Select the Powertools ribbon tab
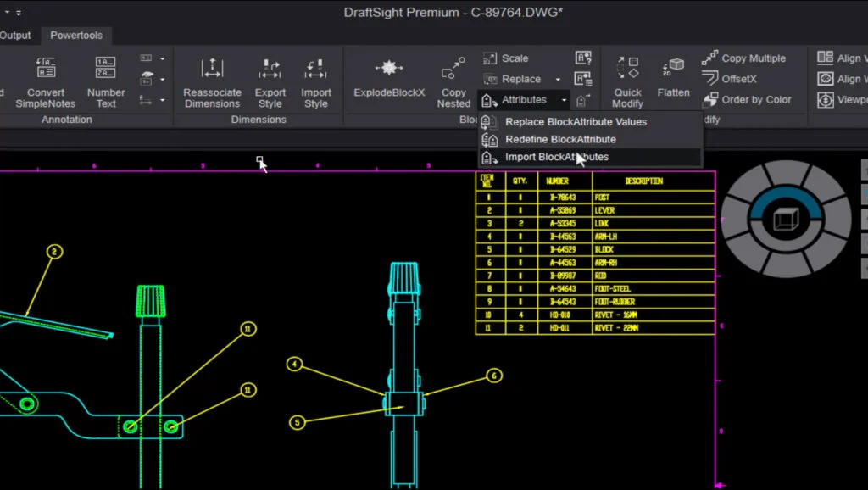Viewport: 868px width, 490px height. pos(76,36)
